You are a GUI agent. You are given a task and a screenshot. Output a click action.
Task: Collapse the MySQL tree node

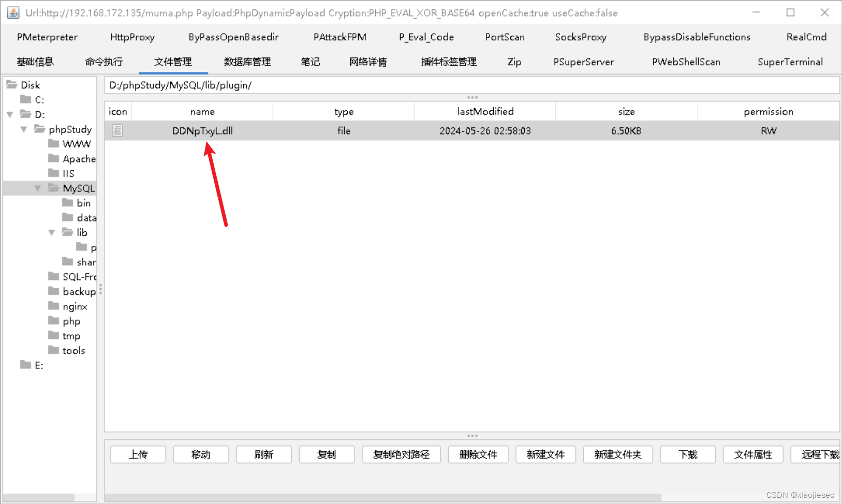tap(37, 188)
